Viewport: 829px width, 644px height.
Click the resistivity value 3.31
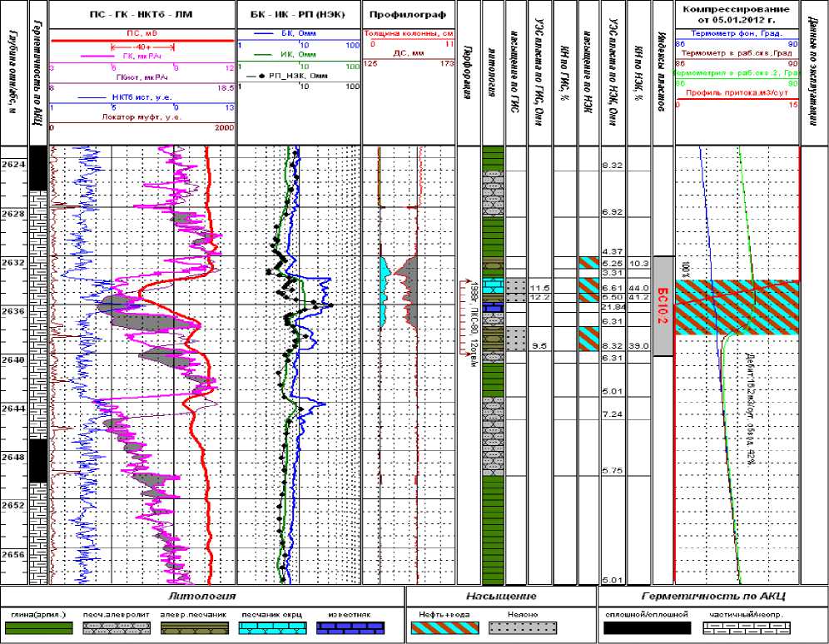point(613,273)
